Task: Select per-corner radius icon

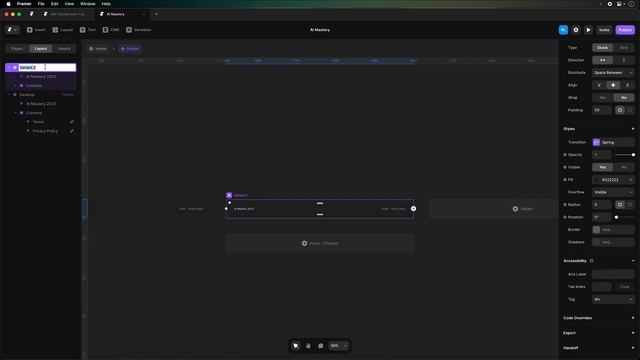Action: click(x=629, y=204)
